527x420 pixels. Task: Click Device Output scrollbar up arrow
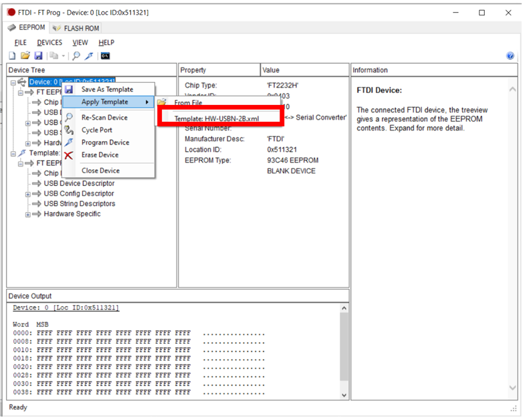point(344,308)
